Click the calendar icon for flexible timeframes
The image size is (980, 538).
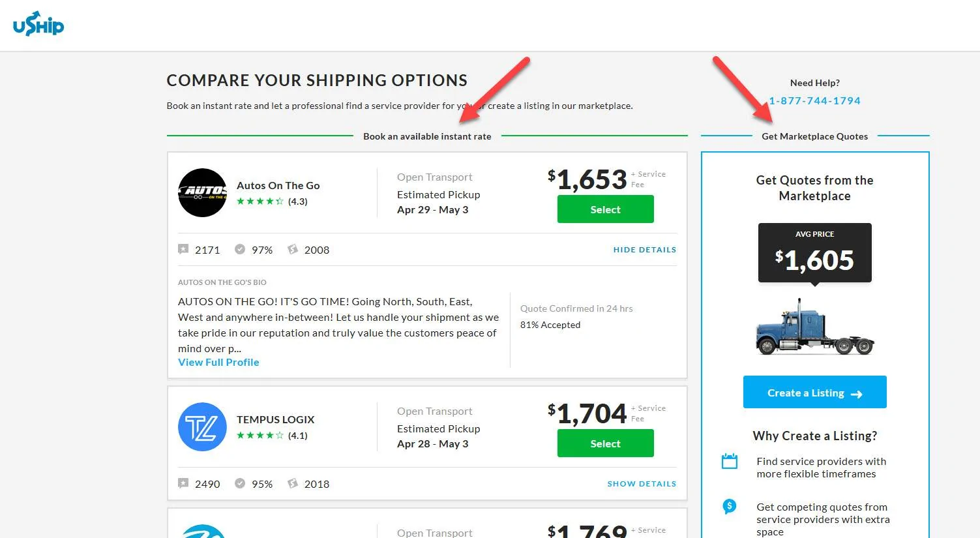click(x=730, y=461)
